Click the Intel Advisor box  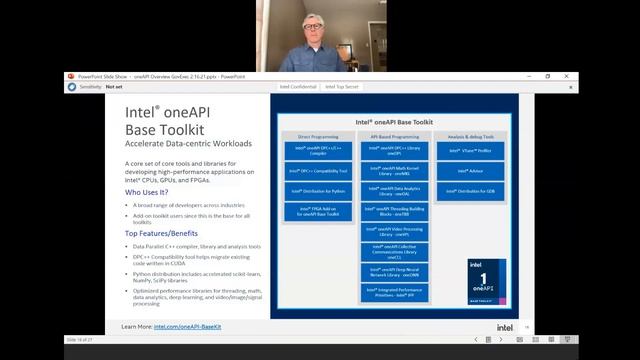[x=470, y=171]
